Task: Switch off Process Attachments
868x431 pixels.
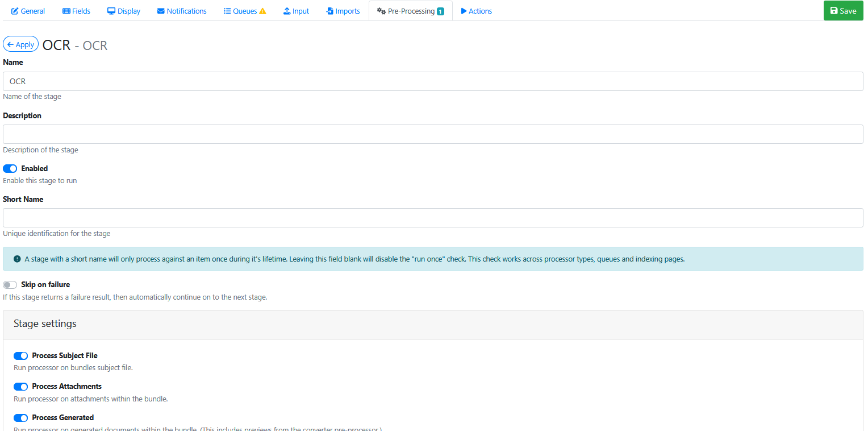Action: pyautogui.click(x=20, y=387)
